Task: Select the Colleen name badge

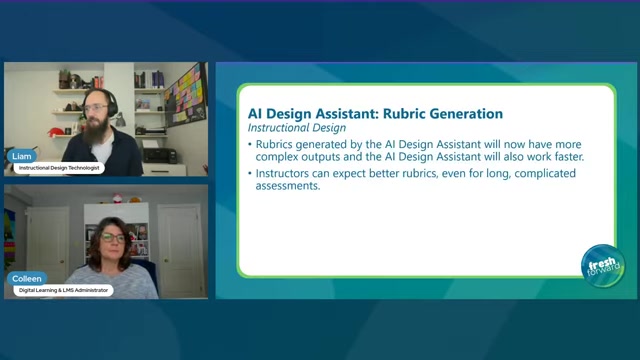Action: [27, 279]
